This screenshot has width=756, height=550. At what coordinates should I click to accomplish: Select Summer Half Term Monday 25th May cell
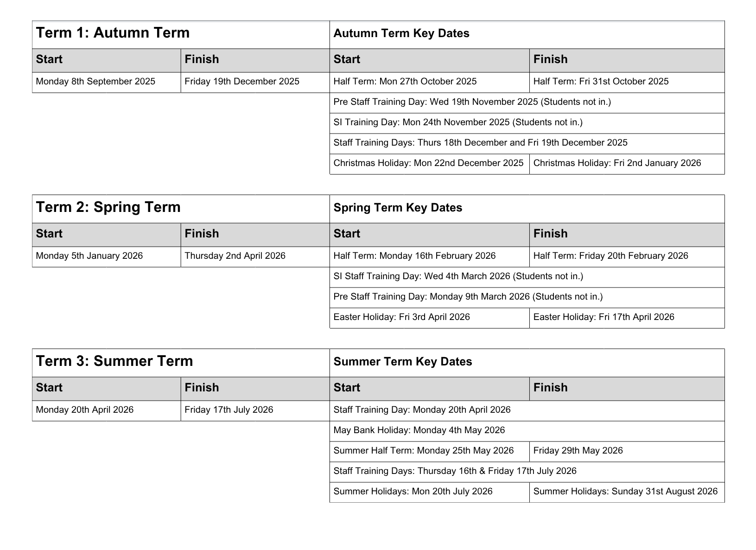(x=423, y=451)
